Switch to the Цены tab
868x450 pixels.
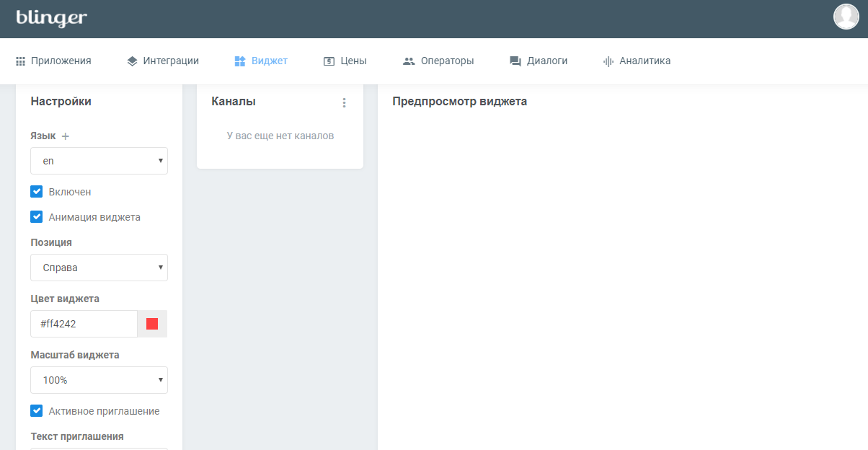345,61
